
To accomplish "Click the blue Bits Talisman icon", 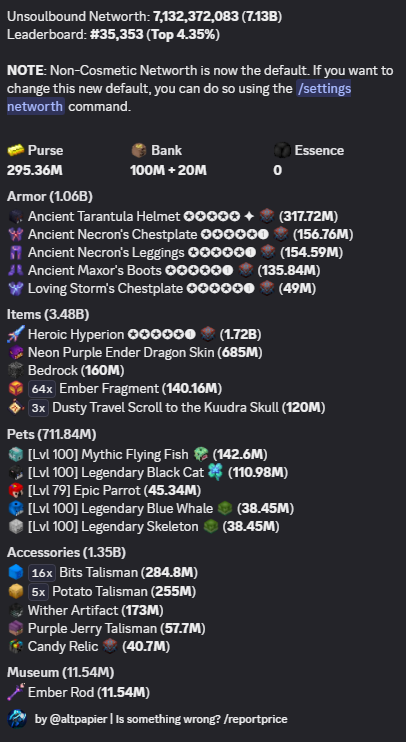I will tap(16, 573).
